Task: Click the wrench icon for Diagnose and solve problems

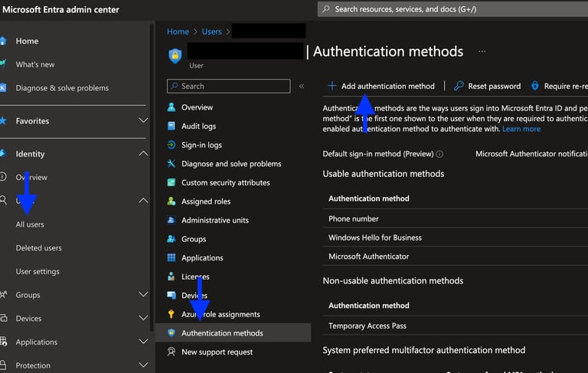Action: pyautogui.click(x=171, y=164)
